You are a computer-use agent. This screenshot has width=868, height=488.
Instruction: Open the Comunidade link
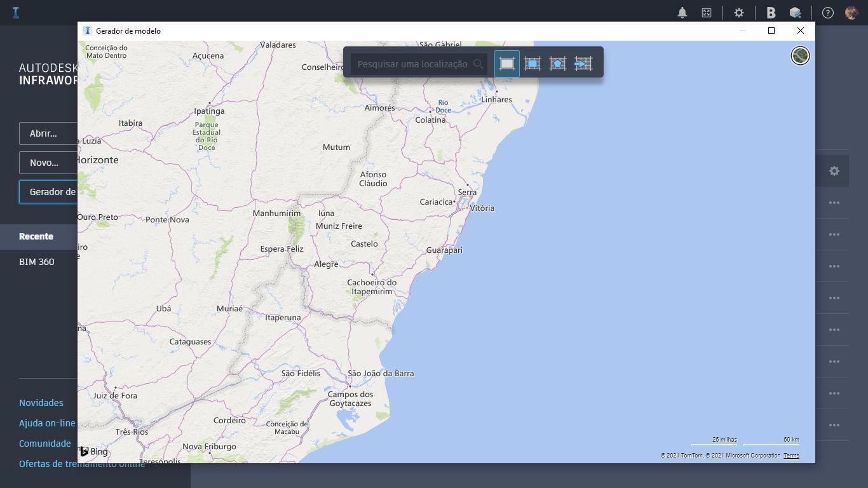pos(45,444)
